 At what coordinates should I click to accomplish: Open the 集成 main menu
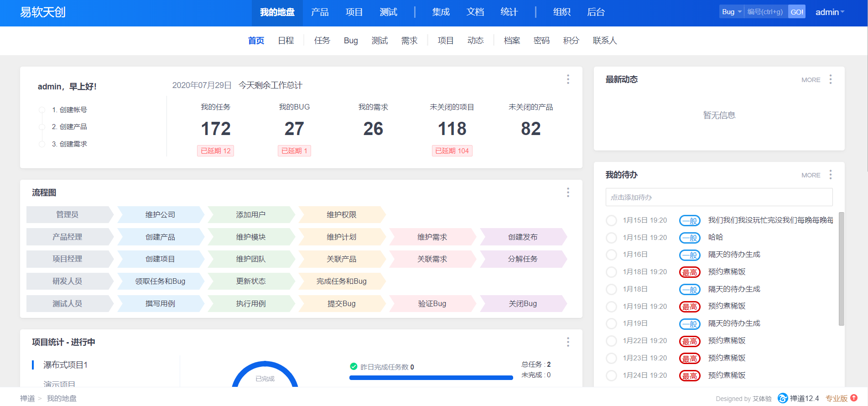point(441,12)
